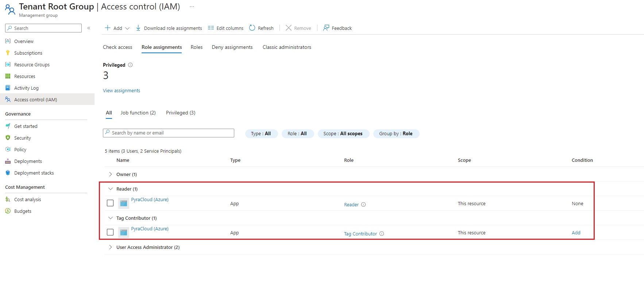Collapse the Reader (1) group
Viewport: 644px width, 285px height.
(x=111, y=189)
